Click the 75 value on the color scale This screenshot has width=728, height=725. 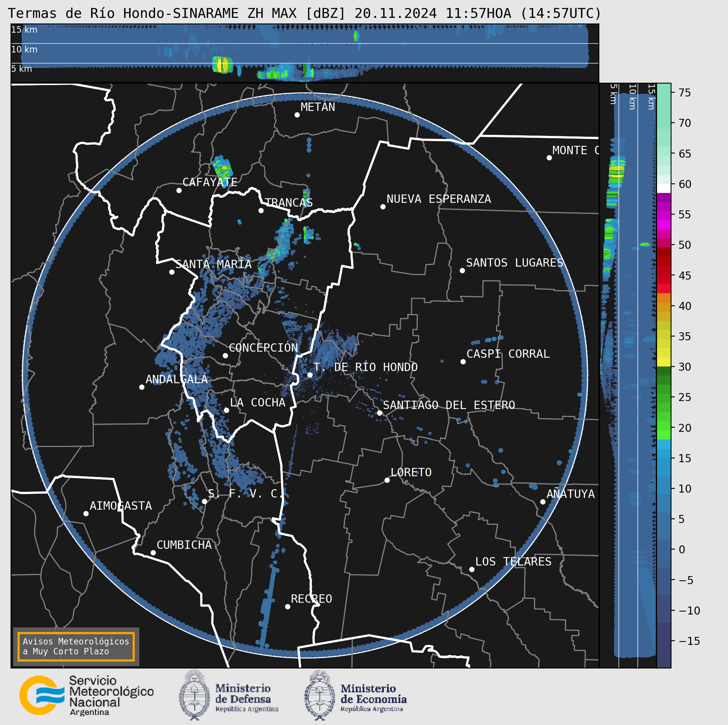(x=685, y=93)
